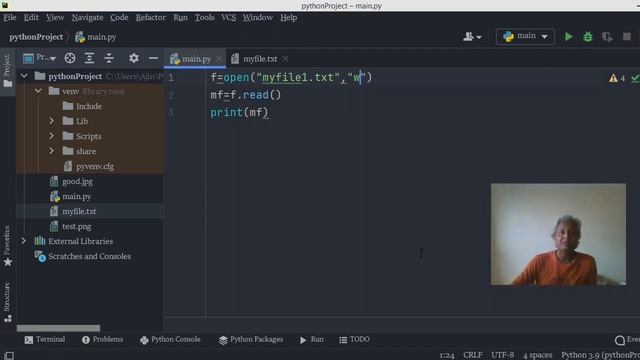
Task: Click the locate-file target icon in Project panel
Action: 70,58
